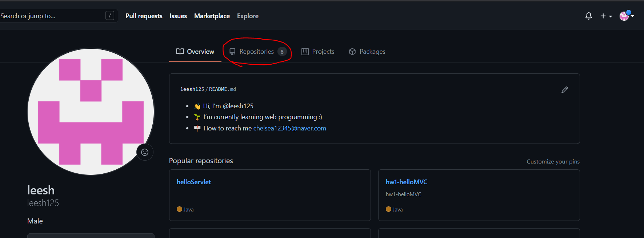Screen dimensions: 644x238
Task: Click the Male bio text
Action: tap(35, 221)
